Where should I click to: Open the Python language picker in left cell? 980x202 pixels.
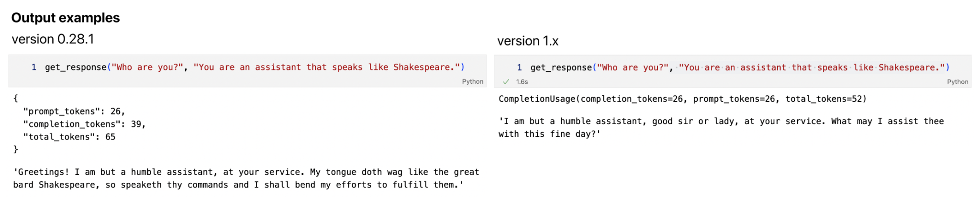point(472,81)
